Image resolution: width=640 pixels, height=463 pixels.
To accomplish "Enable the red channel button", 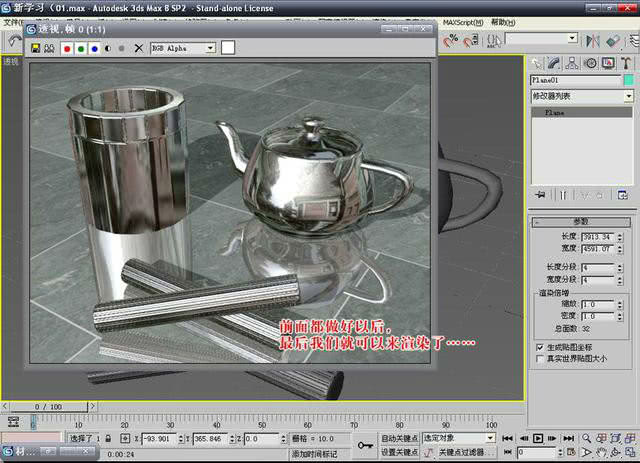I will click(67, 49).
